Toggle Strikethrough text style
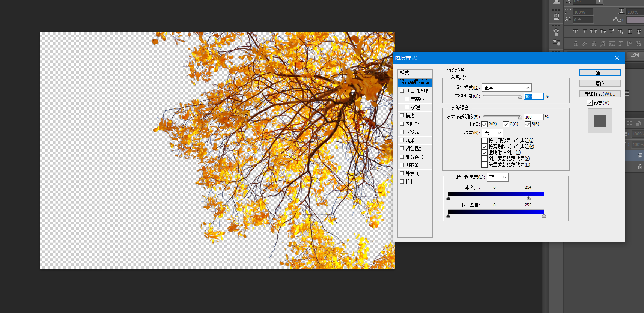The width and height of the screenshot is (644, 313). 639,32
